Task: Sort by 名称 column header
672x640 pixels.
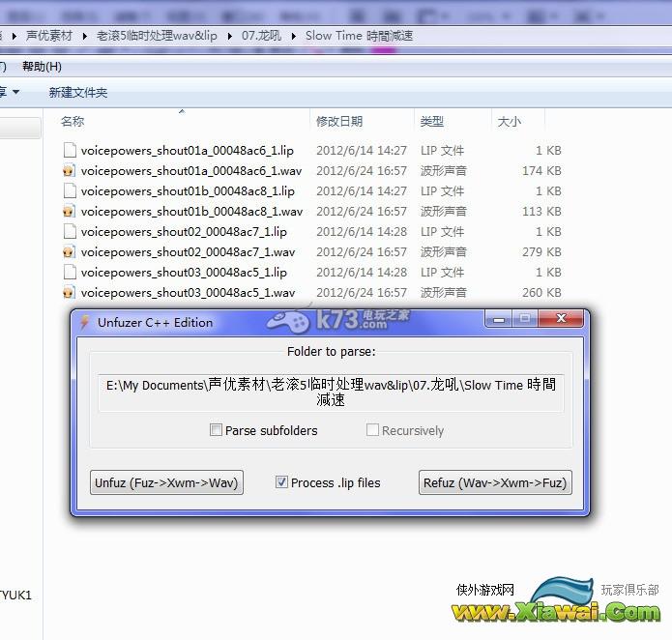Action: click(x=73, y=122)
